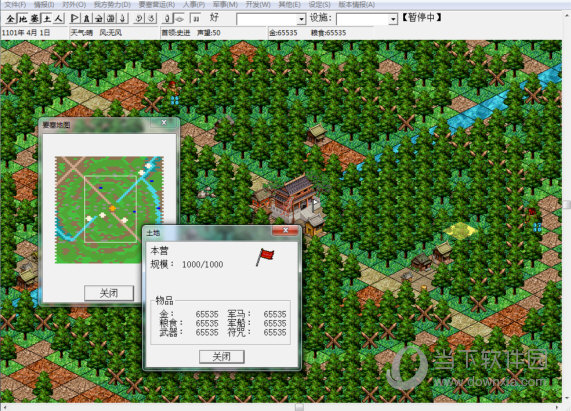571x411 pixels.
Task: Click the red unit at right map edge
Action: point(532,215)
